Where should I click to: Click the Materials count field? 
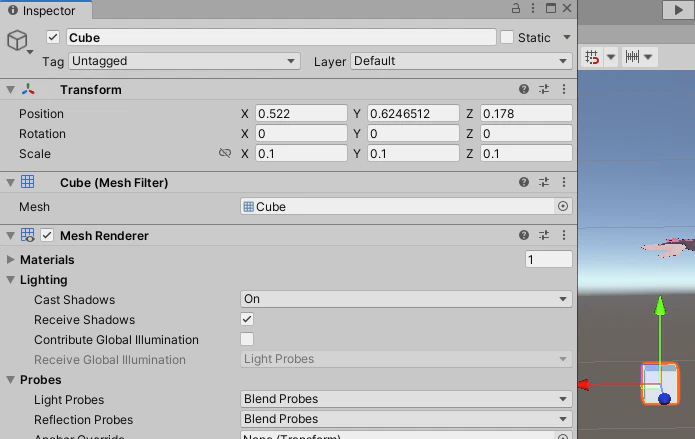pos(549,259)
